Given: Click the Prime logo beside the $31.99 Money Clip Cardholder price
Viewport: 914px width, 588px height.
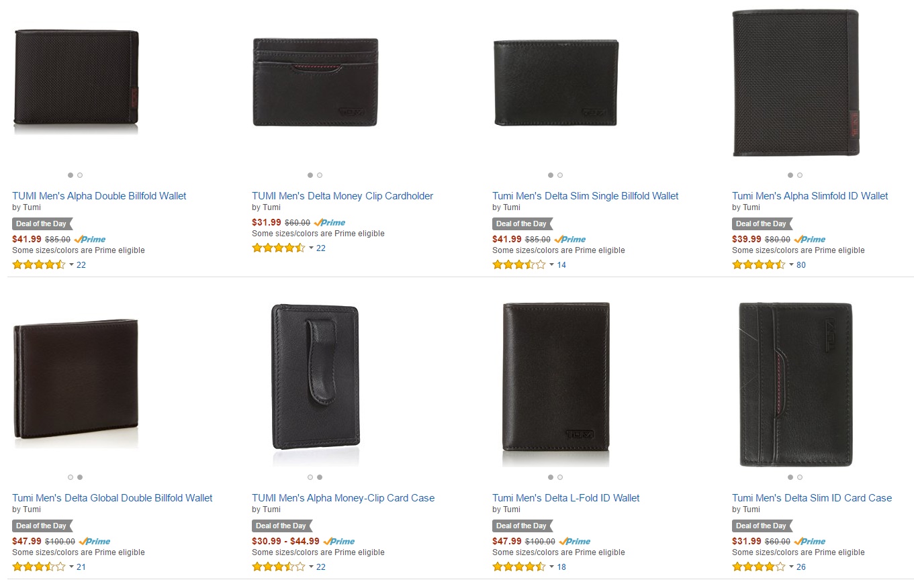Looking at the screenshot, I should (329, 223).
